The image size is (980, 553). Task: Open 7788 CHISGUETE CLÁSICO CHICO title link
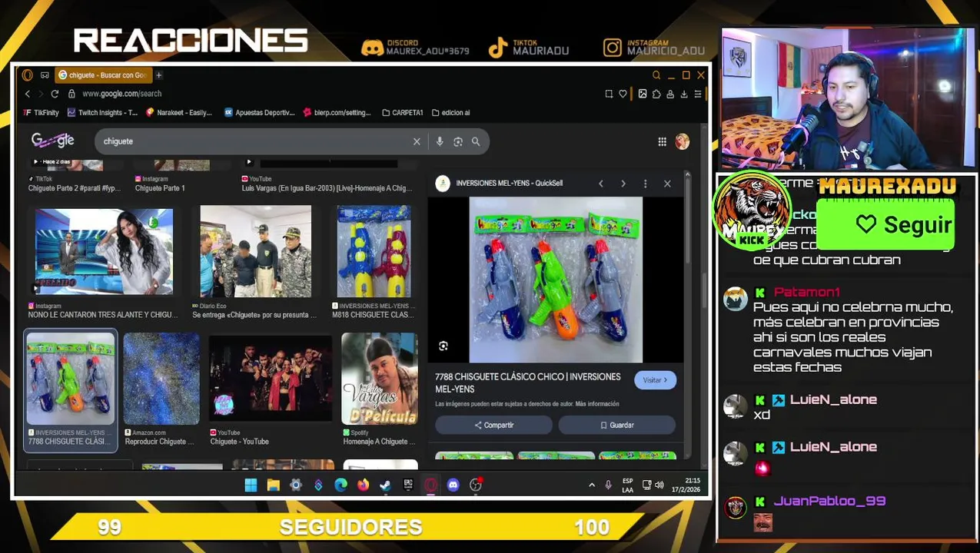click(528, 383)
